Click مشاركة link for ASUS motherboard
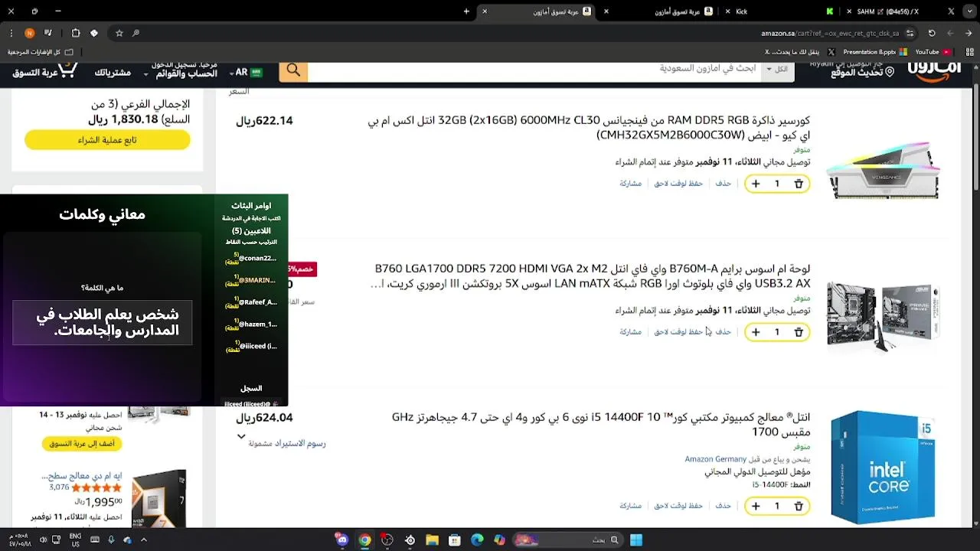The width and height of the screenshot is (980, 551). [x=630, y=332]
